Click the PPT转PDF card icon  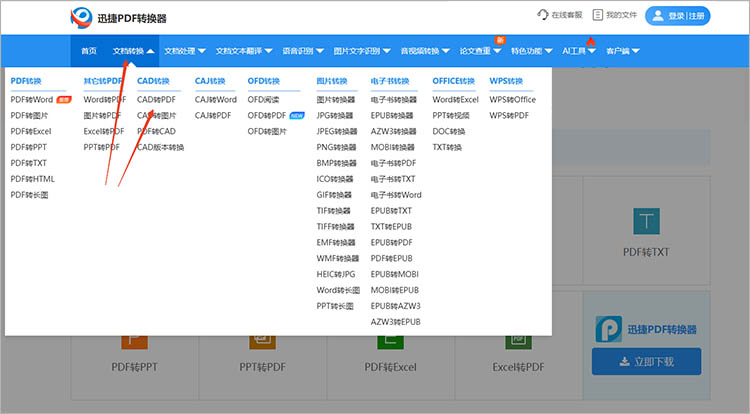[262, 341]
